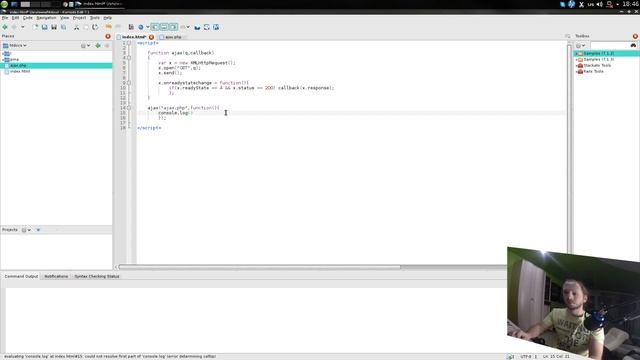Open the Projects gear dropdown
The image size is (640, 360).
(x=26, y=230)
